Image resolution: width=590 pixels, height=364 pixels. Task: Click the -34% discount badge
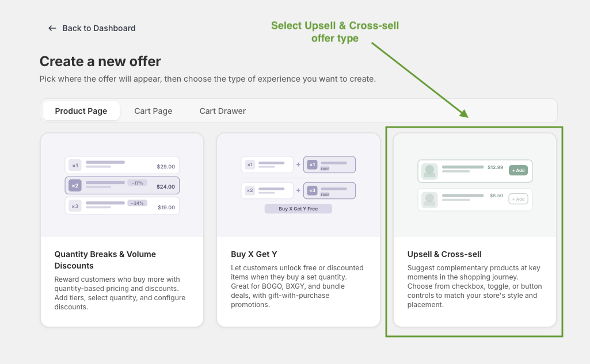click(x=138, y=203)
